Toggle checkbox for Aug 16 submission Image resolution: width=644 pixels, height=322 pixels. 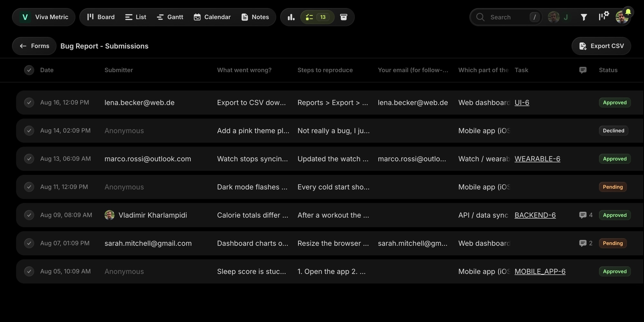tap(29, 102)
